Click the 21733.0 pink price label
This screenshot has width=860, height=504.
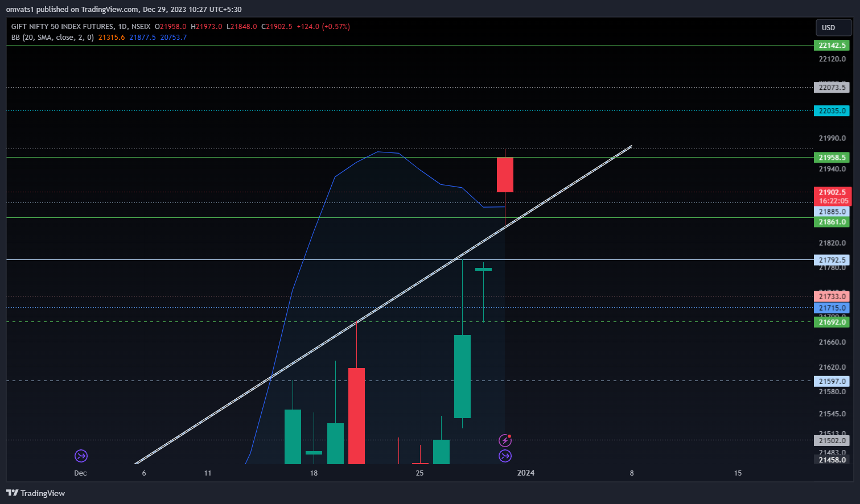832,296
